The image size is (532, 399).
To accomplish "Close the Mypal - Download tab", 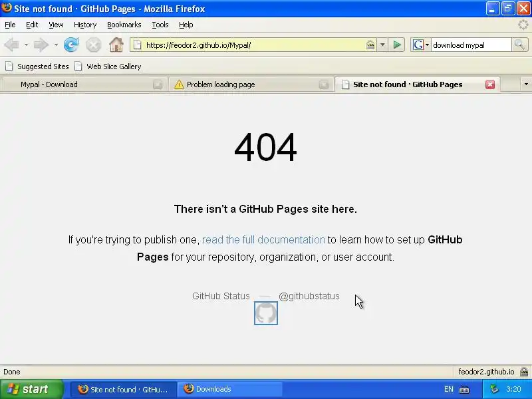I will point(158,84).
